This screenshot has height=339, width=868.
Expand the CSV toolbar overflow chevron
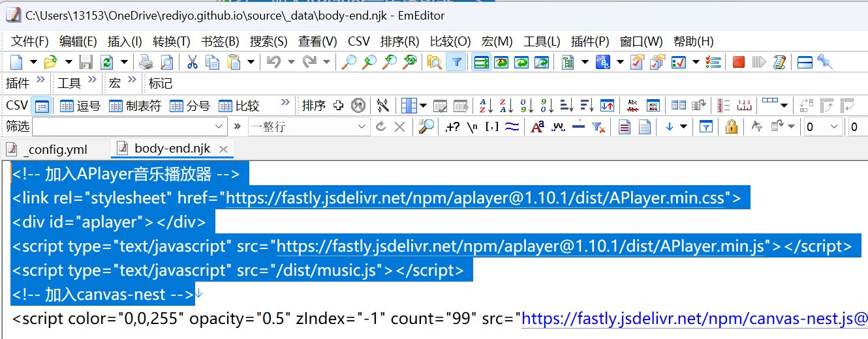pyautogui.click(x=285, y=102)
